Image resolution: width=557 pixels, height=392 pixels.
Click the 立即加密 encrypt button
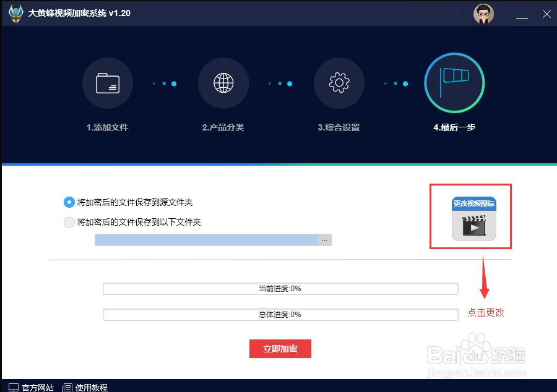(x=280, y=349)
